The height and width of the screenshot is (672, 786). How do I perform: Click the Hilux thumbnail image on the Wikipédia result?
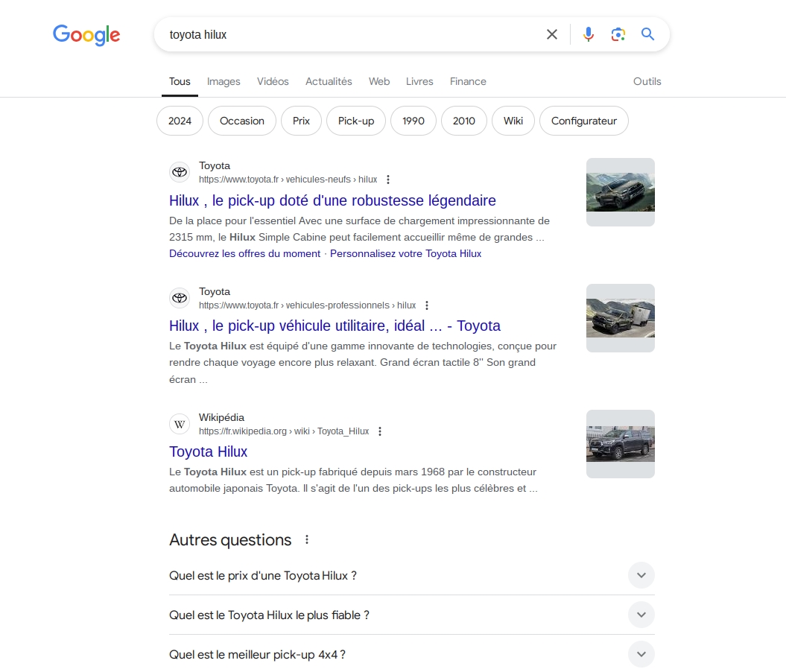[x=620, y=443]
